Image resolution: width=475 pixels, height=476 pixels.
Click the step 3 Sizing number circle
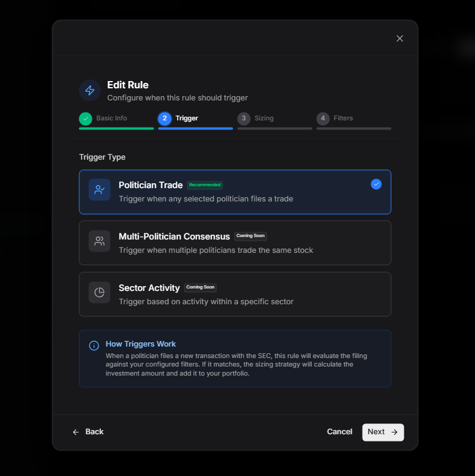click(244, 119)
